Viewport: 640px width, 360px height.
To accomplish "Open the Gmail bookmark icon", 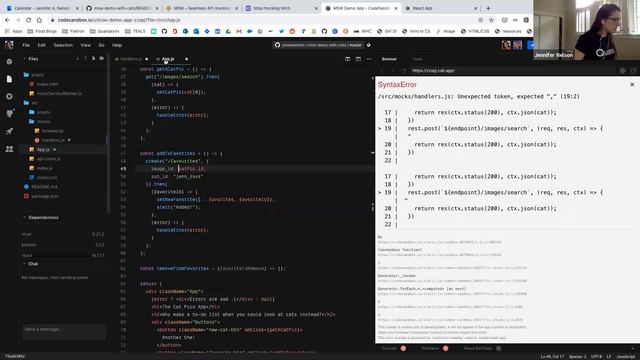I will (239, 31).
